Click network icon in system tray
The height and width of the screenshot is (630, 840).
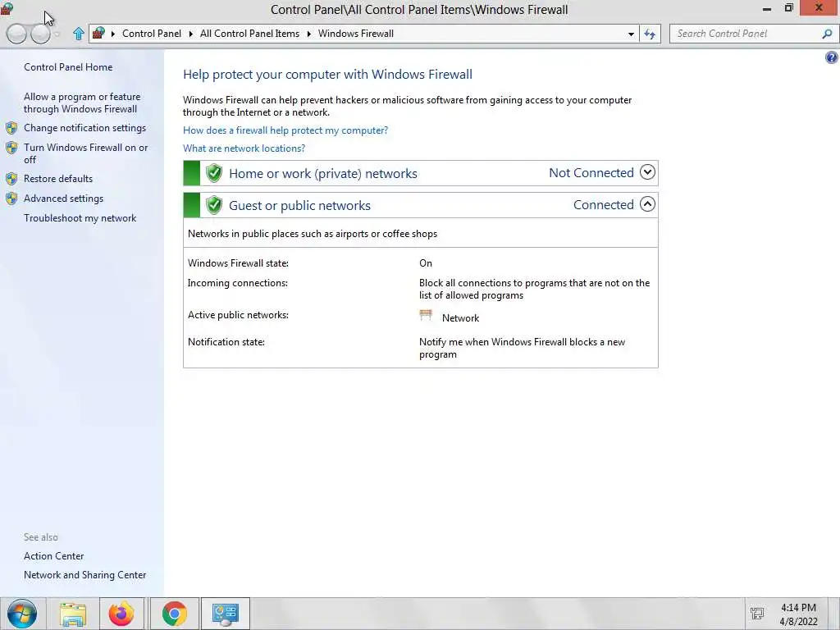pos(757,614)
